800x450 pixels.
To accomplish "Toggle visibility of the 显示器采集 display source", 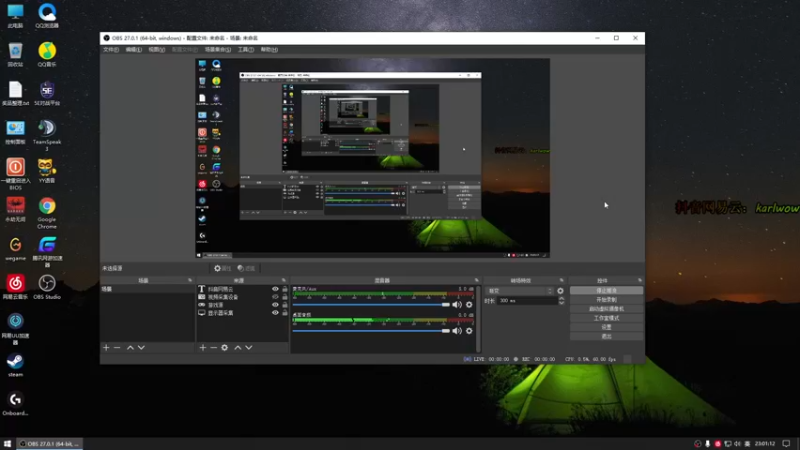I will tap(275, 313).
